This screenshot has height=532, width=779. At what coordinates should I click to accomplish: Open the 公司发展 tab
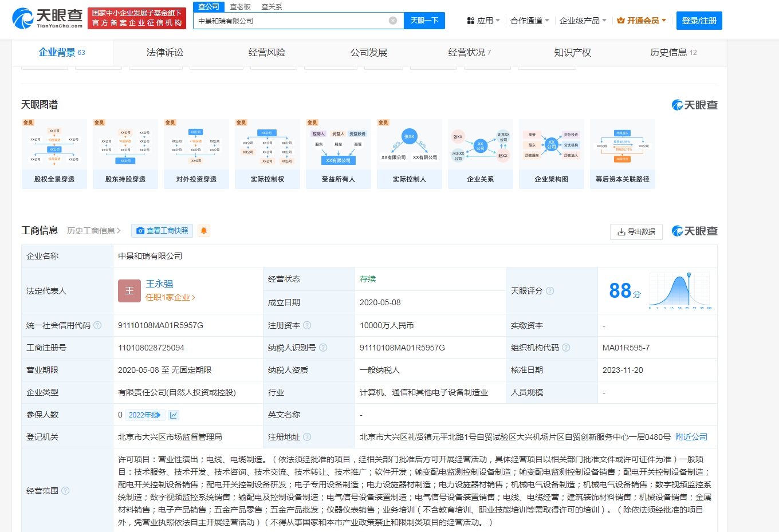(x=369, y=53)
